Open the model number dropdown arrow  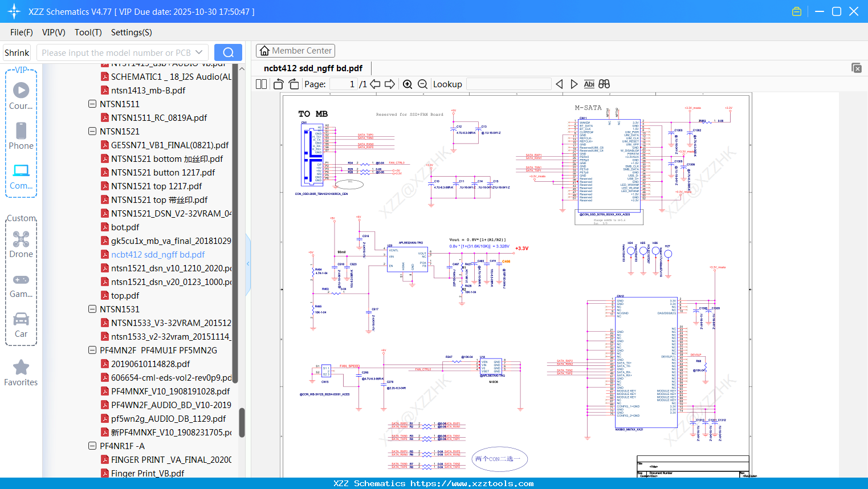(x=199, y=52)
